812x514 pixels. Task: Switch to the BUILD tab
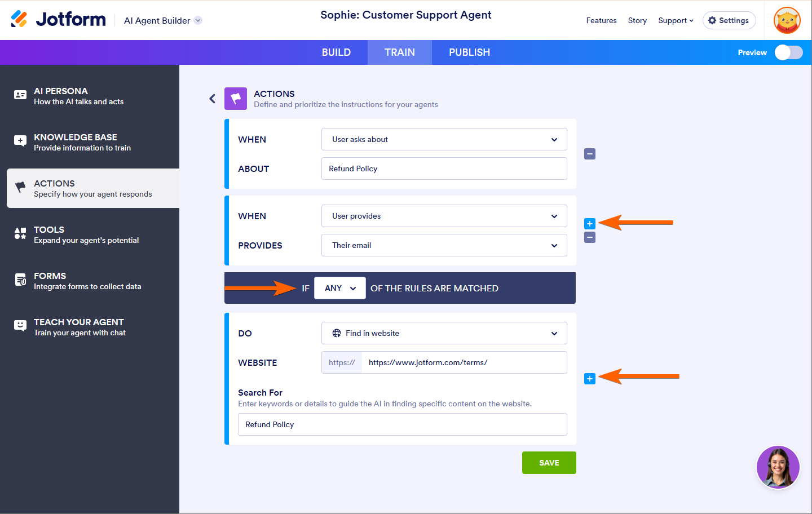(336, 52)
